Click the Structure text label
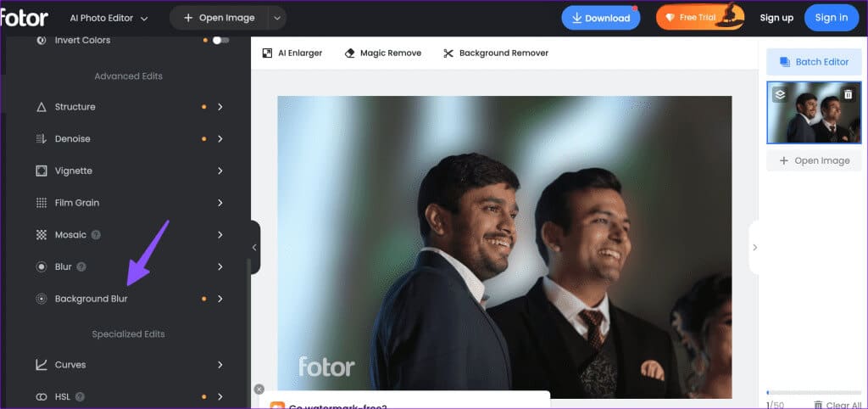The height and width of the screenshot is (409, 868). point(75,107)
